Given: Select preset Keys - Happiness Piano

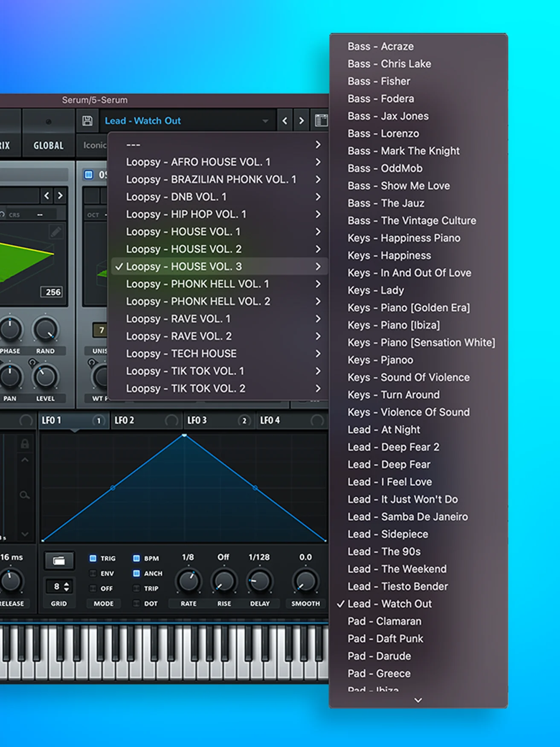Looking at the screenshot, I should [x=418, y=238].
